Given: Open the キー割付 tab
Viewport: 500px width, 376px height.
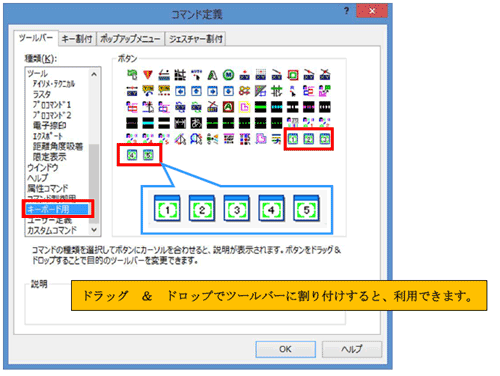Looking at the screenshot, I should tap(77, 39).
